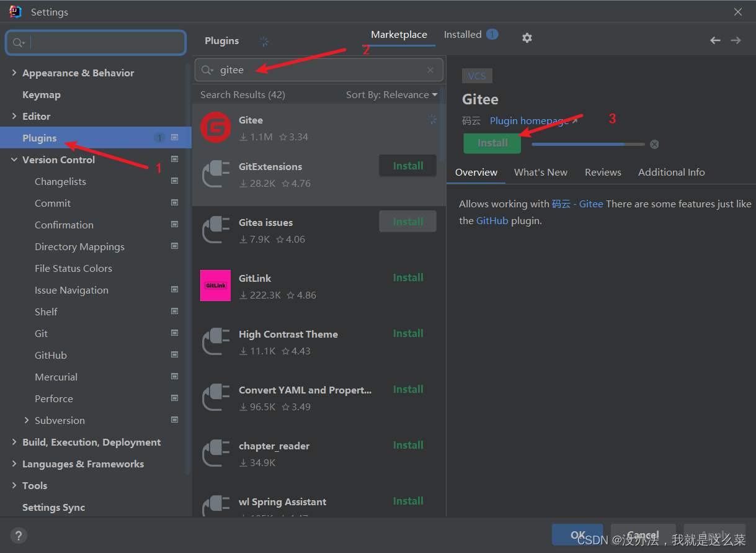
Task: Install the Gitea issues plugin
Action: 408,222
